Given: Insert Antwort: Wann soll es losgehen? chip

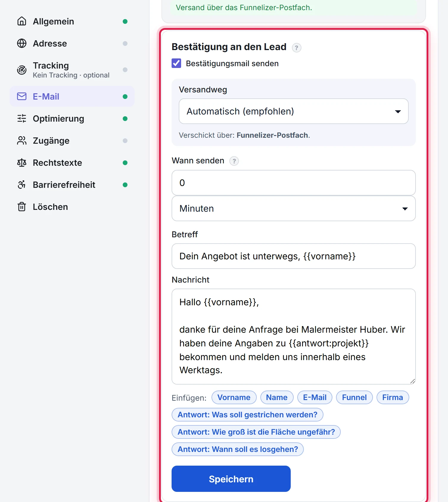Looking at the screenshot, I should point(237,449).
